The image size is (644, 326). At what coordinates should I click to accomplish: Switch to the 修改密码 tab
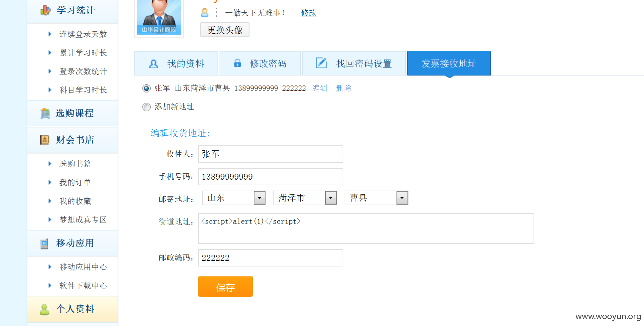click(260, 63)
